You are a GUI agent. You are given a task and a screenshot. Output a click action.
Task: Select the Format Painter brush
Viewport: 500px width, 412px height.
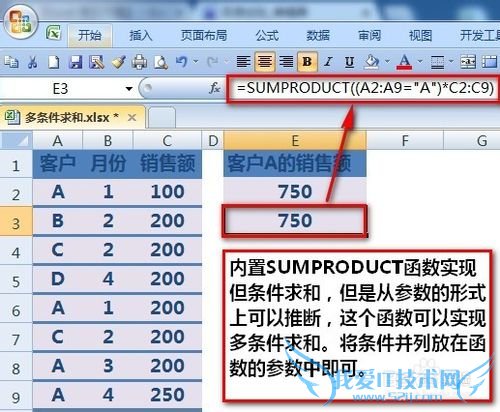pos(118,62)
